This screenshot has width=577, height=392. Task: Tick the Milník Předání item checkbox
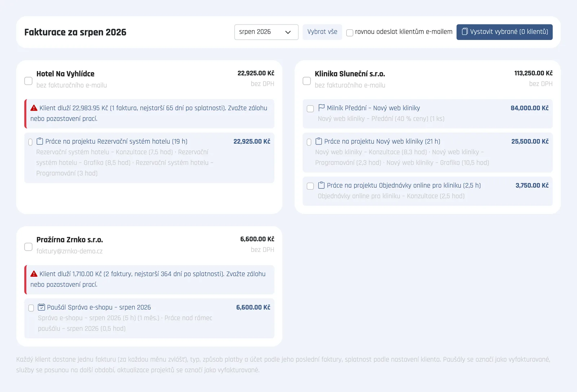(310, 109)
